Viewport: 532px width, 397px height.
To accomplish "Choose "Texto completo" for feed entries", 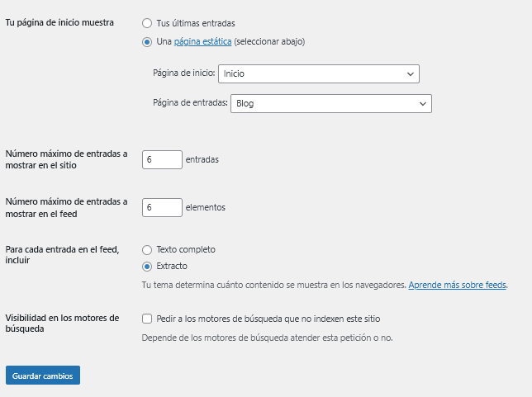I will point(147,249).
